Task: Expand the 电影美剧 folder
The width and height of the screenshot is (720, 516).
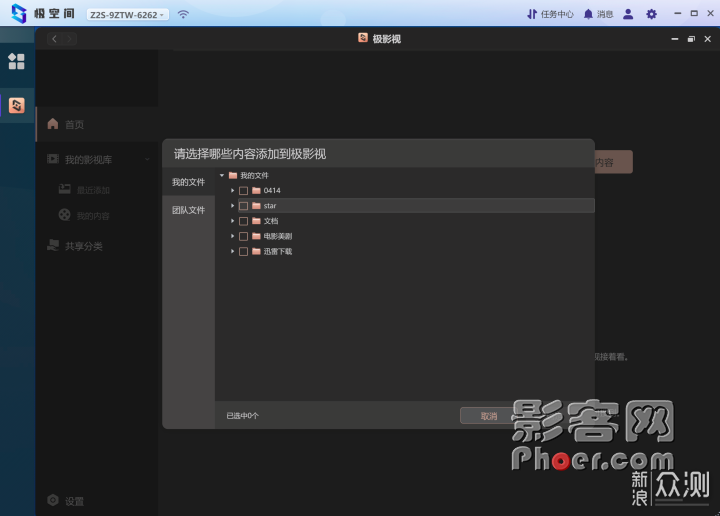Action: [232, 236]
